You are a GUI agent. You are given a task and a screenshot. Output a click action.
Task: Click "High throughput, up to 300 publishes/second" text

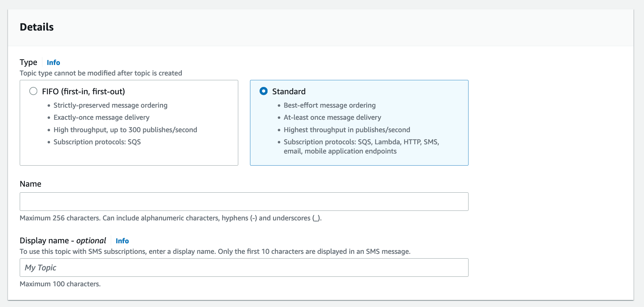coord(125,130)
